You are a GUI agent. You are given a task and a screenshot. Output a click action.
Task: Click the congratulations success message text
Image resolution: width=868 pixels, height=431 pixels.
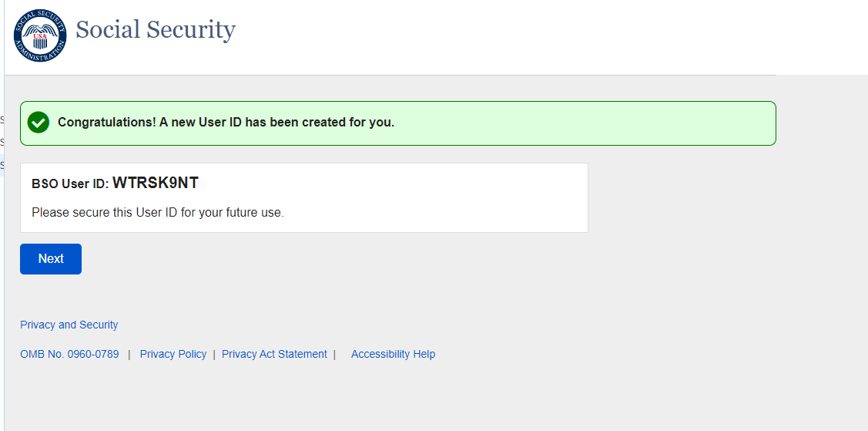226,123
